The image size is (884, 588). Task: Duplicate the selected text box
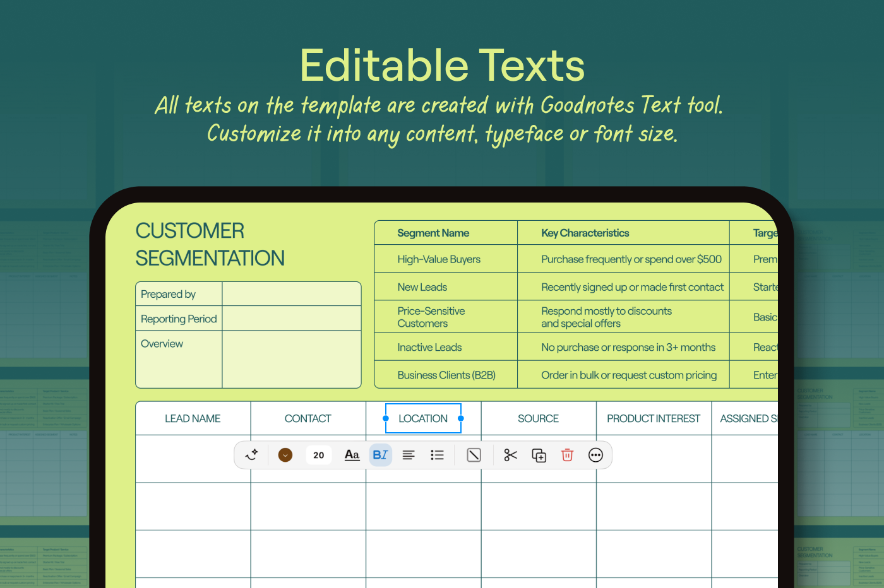point(539,455)
